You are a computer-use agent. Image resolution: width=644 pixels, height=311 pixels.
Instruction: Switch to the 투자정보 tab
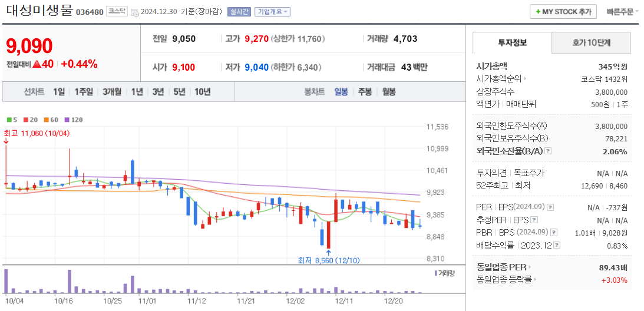(x=512, y=43)
